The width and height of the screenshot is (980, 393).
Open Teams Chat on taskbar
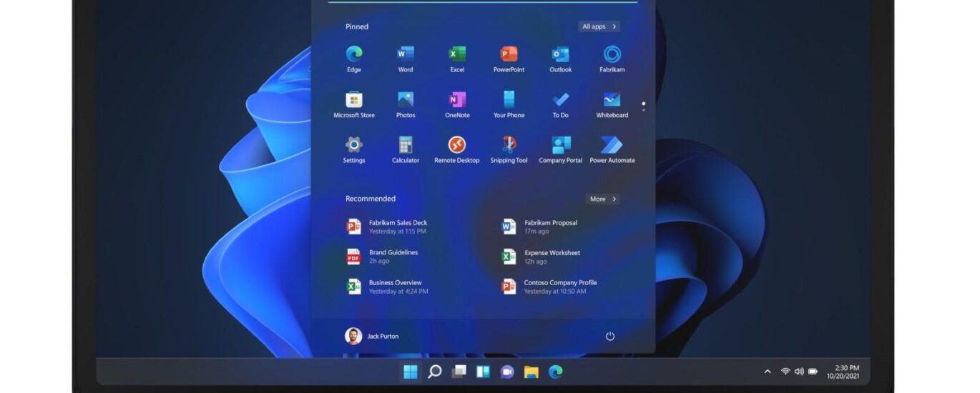pyautogui.click(x=507, y=372)
